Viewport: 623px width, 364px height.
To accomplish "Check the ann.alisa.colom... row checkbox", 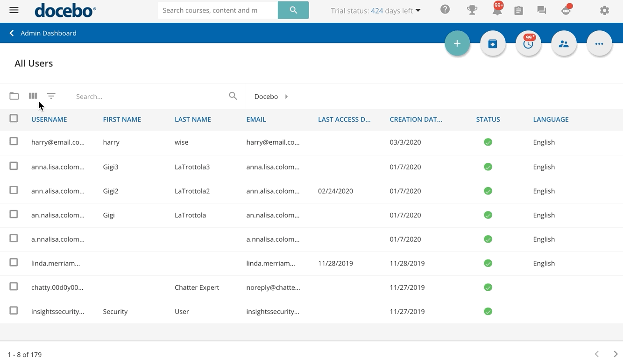I will [x=14, y=190].
